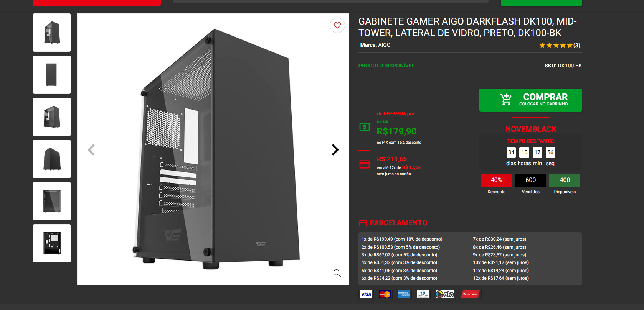
Task: Click the Elo payment logo
Action: pyautogui.click(x=445, y=294)
